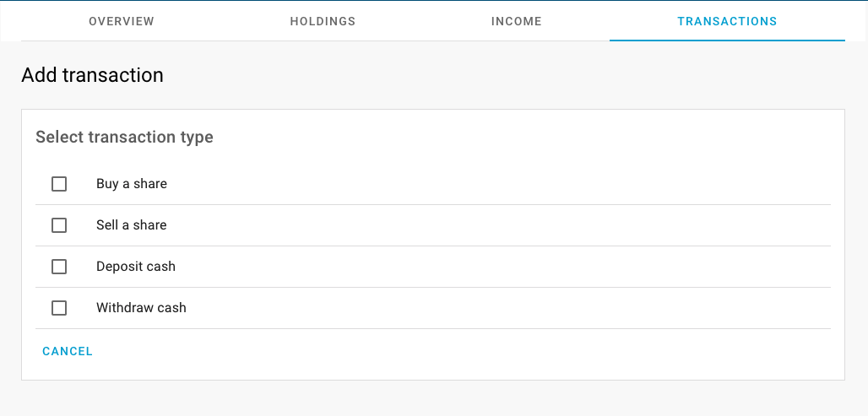Cancel adding the transaction
This screenshot has width=868, height=416.
coord(68,351)
